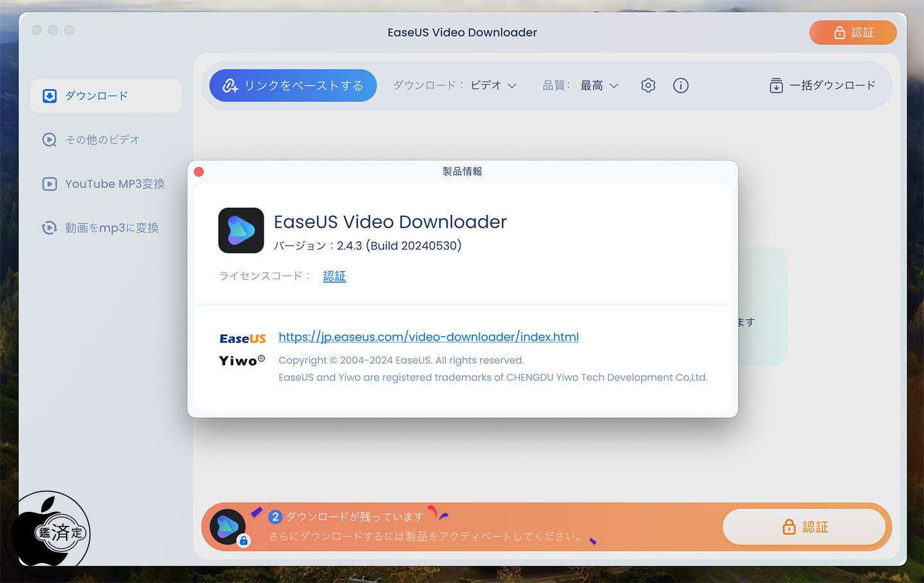The image size is (924, 583).
Task: Expand the download type ビデオ dropdown
Action: (493, 85)
